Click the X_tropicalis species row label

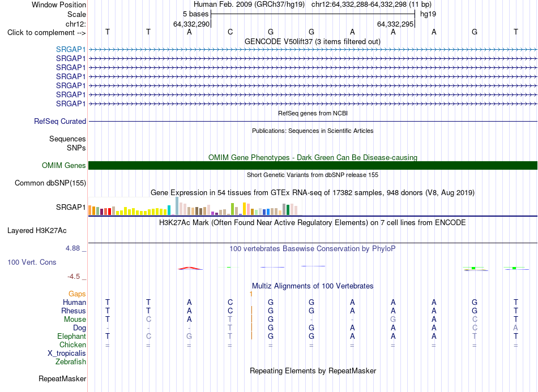click(67, 354)
